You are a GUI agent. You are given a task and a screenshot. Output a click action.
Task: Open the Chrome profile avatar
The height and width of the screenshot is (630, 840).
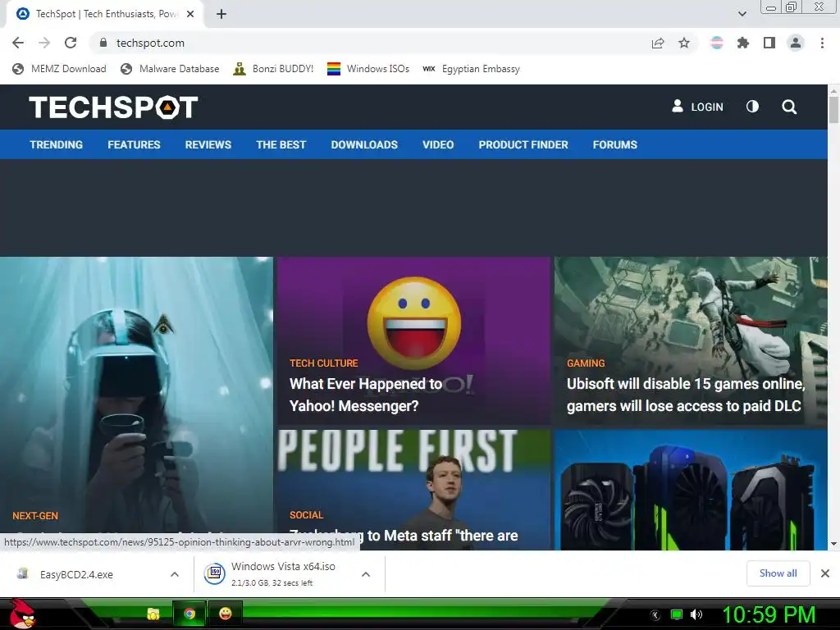[x=796, y=43]
